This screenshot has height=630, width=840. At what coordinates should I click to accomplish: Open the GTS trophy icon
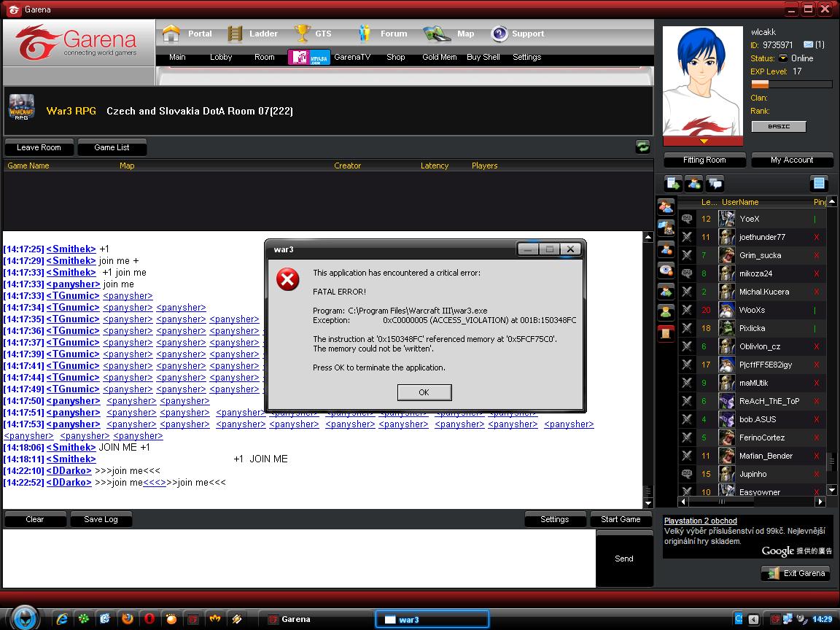pos(303,34)
